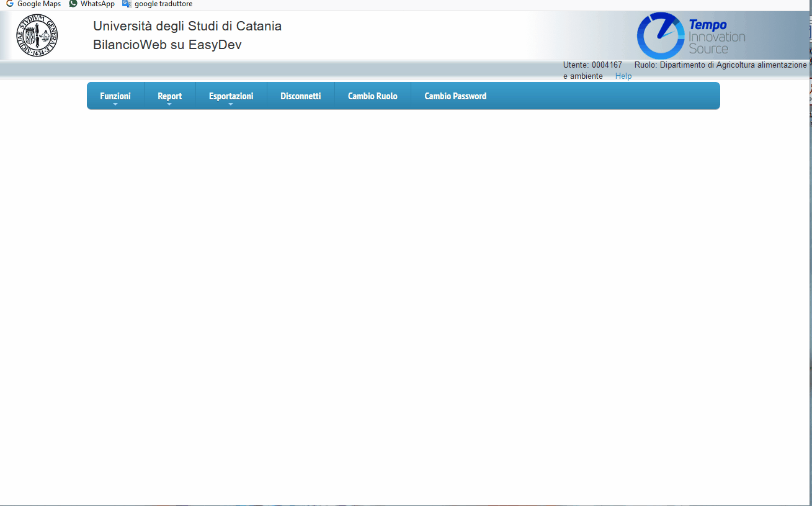The height and width of the screenshot is (506, 812).
Task: Click the WhatsApp bookmark favicon
Action: coord(73,4)
